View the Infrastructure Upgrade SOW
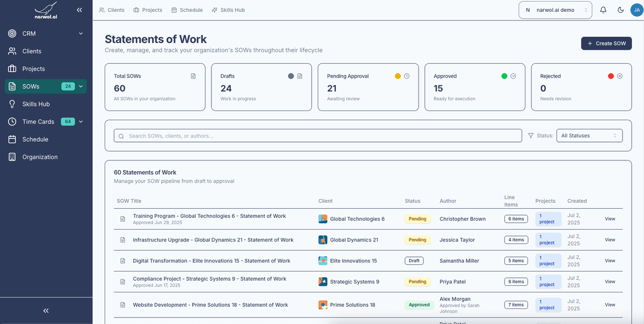The height and width of the screenshot is (324, 644). pyautogui.click(x=610, y=240)
